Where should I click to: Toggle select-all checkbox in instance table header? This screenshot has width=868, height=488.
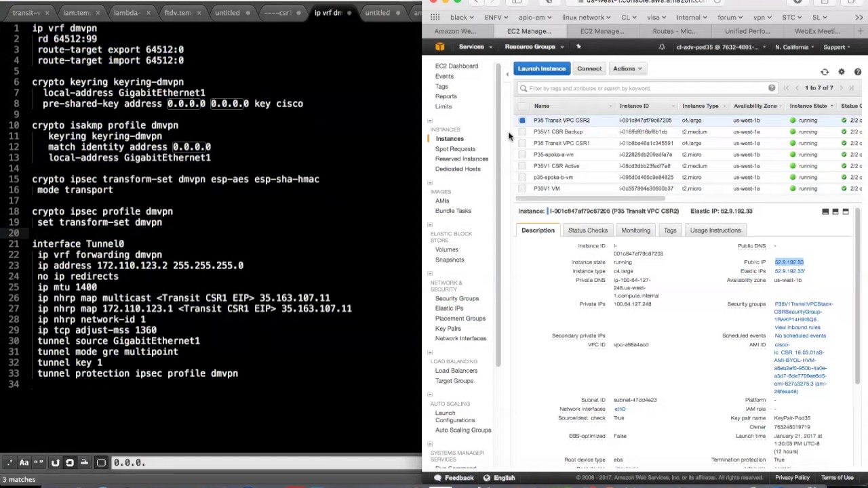point(522,106)
